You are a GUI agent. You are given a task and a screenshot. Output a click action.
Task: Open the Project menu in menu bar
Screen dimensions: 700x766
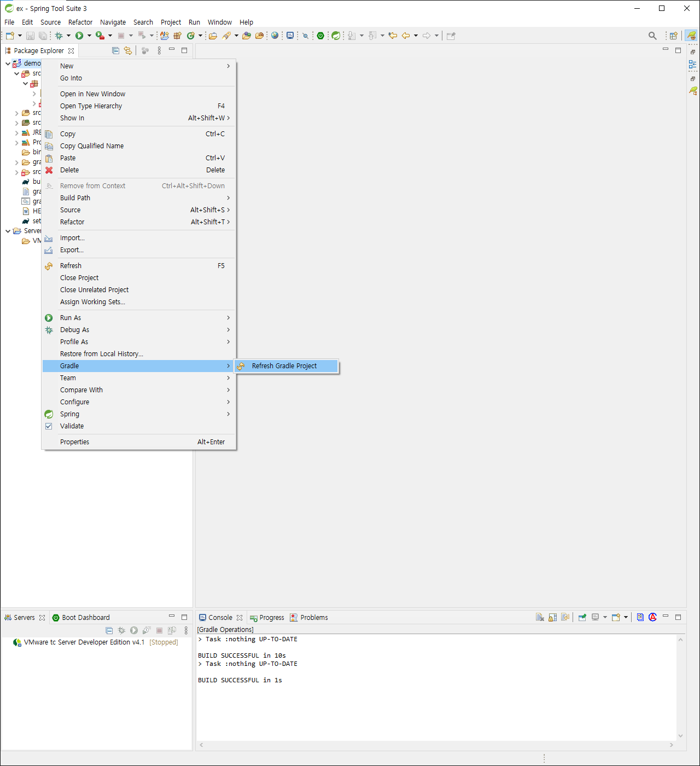tap(171, 22)
